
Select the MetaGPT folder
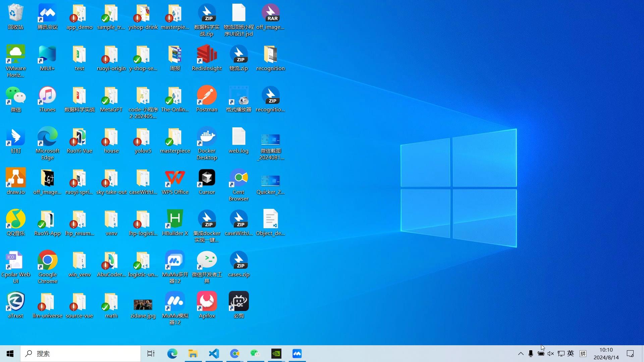111,99
